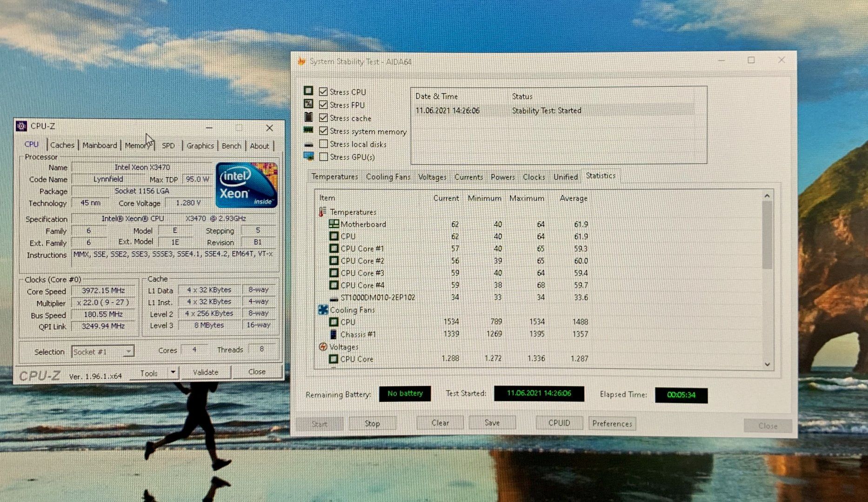Click the disk icon beside Stress local disks

coord(308,145)
